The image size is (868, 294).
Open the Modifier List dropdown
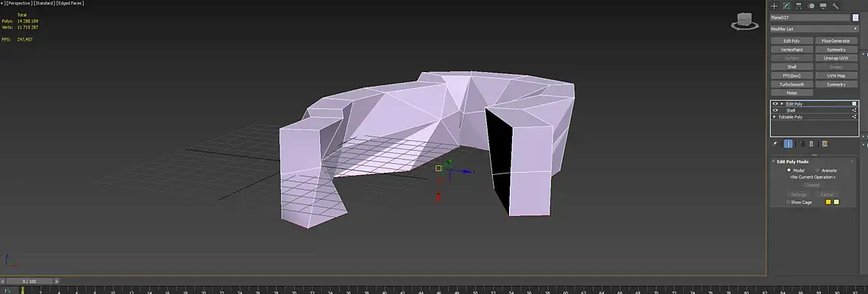(814, 29)
